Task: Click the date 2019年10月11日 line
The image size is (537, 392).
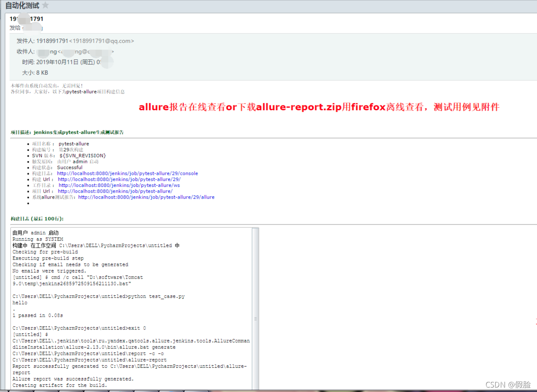Action: pyautogui.click(x=61, y=62)
